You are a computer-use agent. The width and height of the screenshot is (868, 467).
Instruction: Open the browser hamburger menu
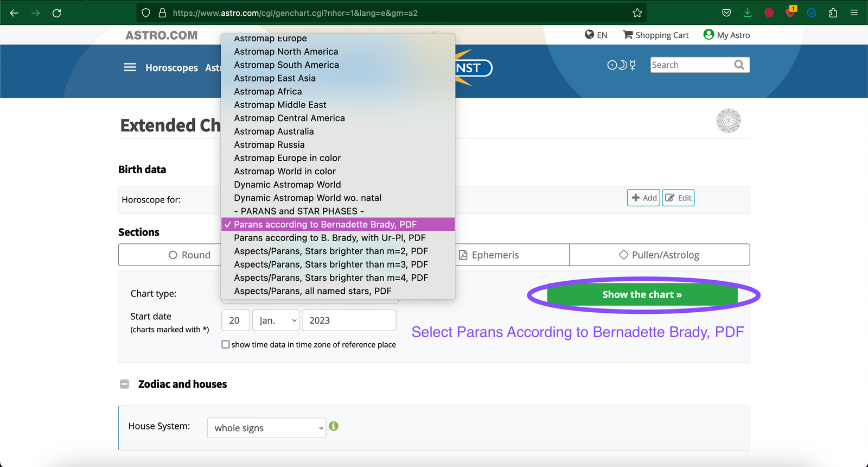pos(854,13)
